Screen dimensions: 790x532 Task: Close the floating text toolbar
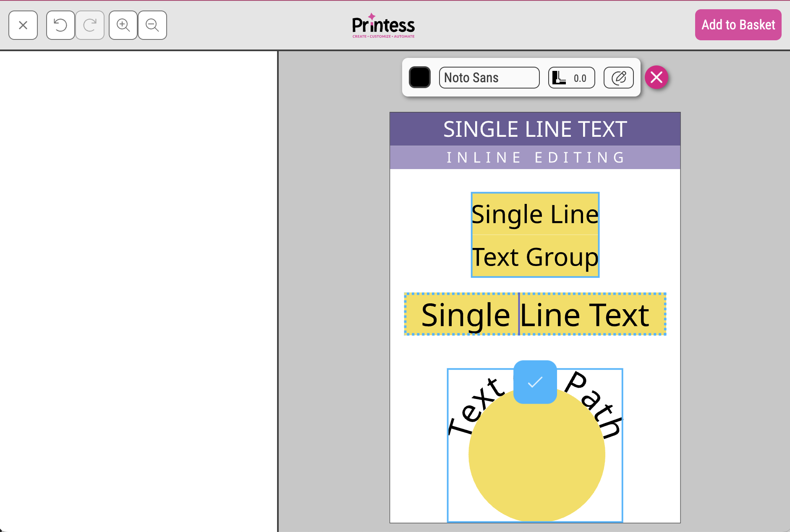657,78
